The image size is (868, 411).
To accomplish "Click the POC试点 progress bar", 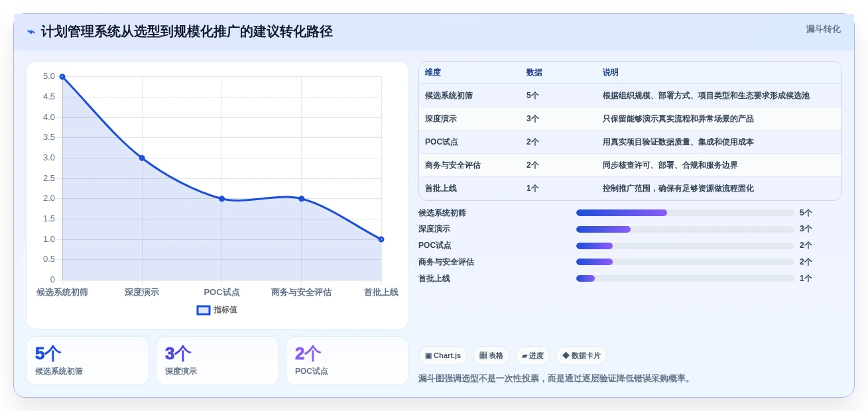I will (685, 246).
